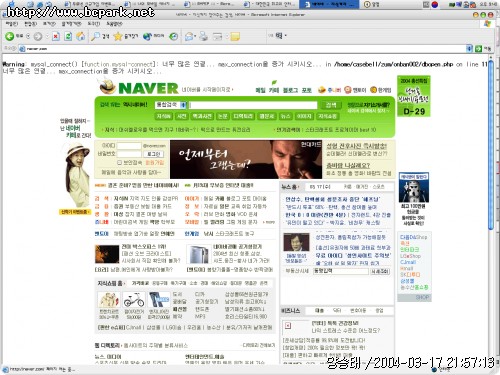Viewport: 500px width, 375px height.
Task: Click the 쥬니버 icon in top navigation
Action: pyautogui.click(x=322, y=90)
